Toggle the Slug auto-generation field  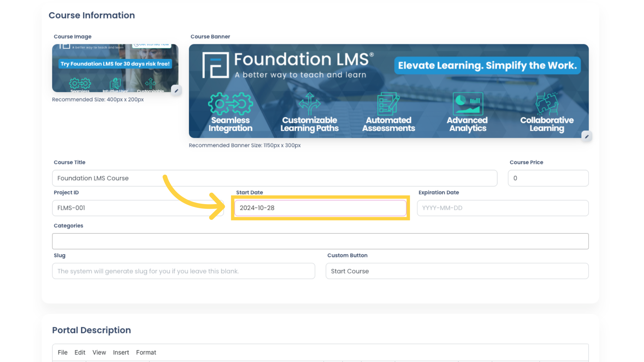[183, 271]
